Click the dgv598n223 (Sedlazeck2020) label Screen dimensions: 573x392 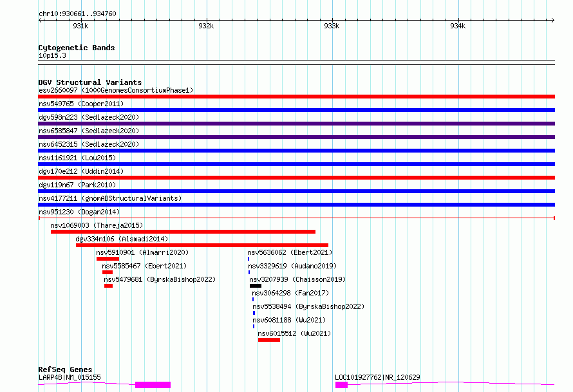89,117
